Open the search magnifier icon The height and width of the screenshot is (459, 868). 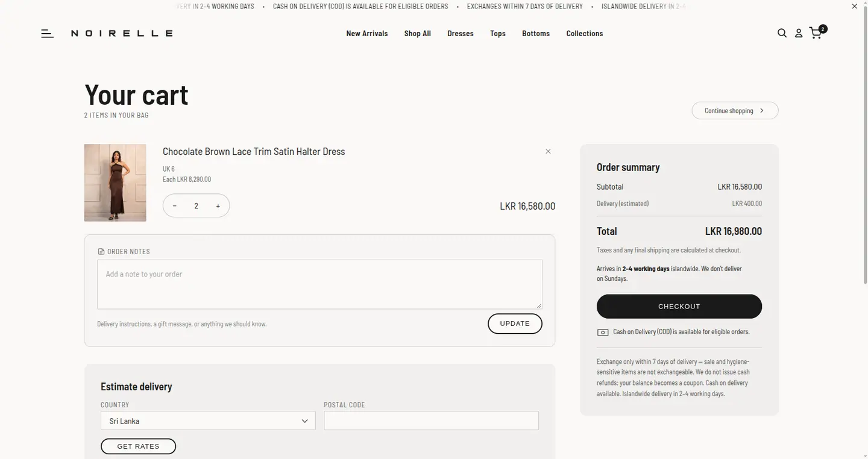pos(782,33)
